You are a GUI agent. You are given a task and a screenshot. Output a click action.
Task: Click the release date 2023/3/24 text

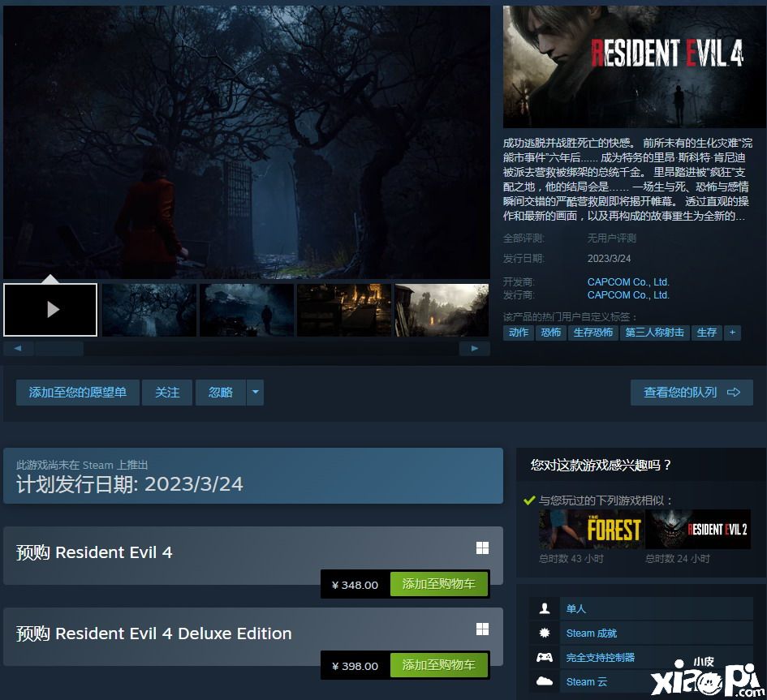coord(609,259)
